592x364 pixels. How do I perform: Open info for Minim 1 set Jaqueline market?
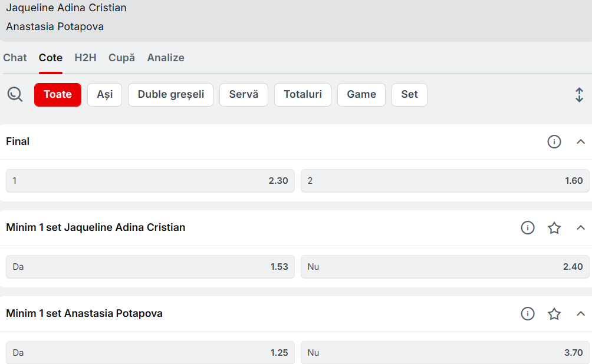528,228
